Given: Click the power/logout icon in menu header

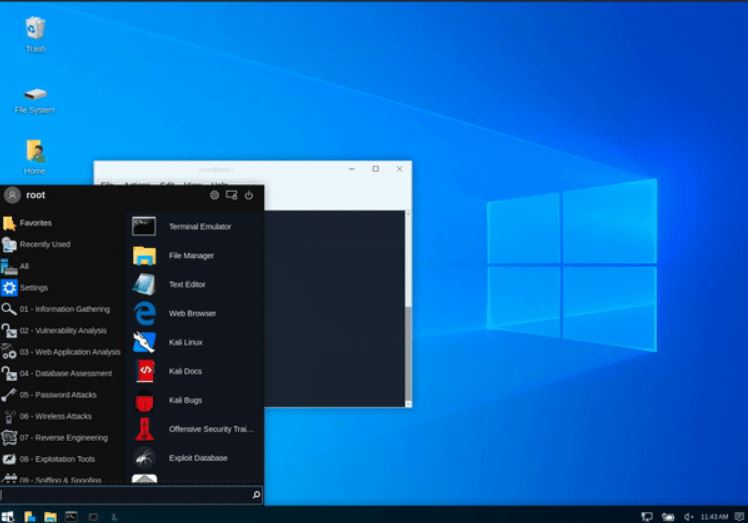Looking at the screenshot, I should click(x=249, y=195).
